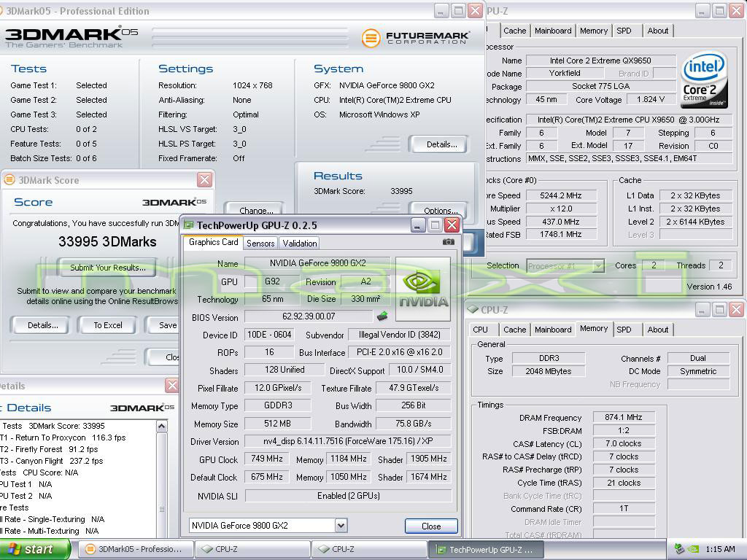Open About tab in upper CPU-Z window
The width and height of the screenshot is (747, 560).
[x=657, y=31]
